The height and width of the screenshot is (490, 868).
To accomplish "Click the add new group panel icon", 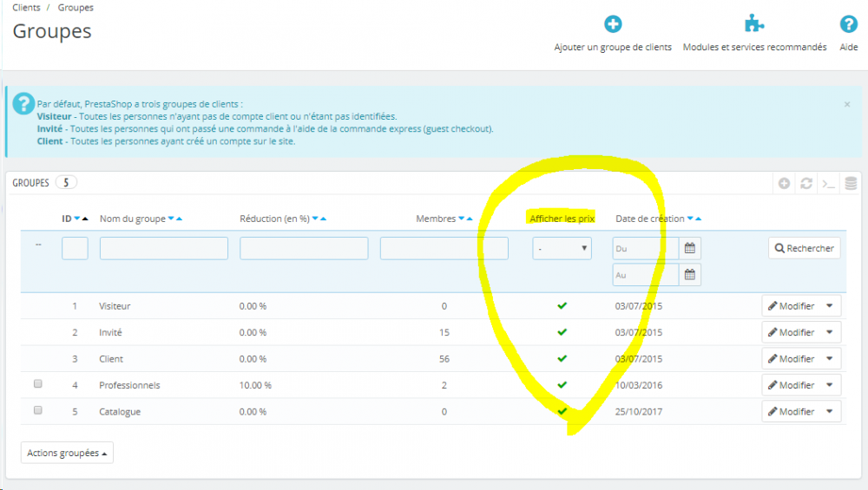I will pos(784,183).
